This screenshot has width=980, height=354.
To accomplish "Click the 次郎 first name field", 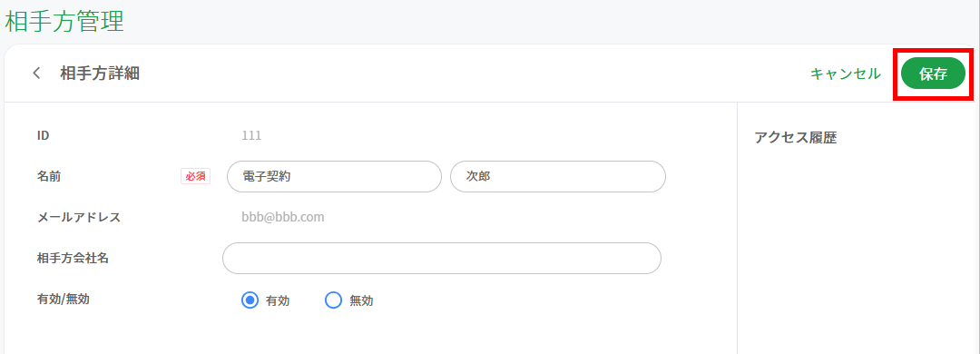I will pos(557,176).
